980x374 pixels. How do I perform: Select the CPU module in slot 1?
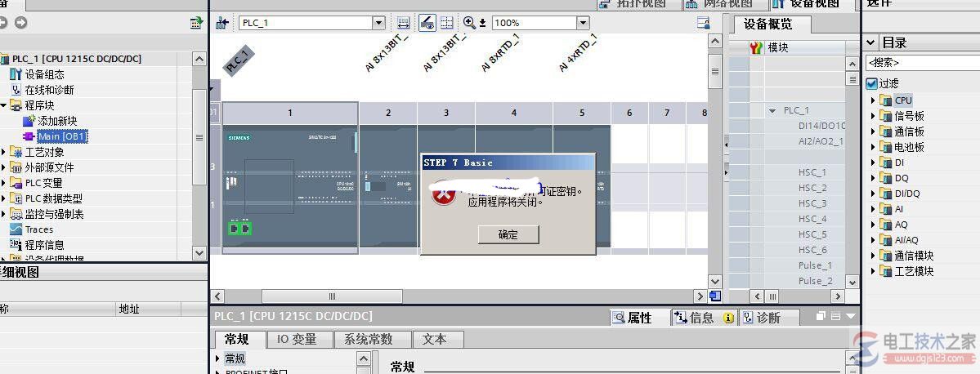(x=290, y=187)
